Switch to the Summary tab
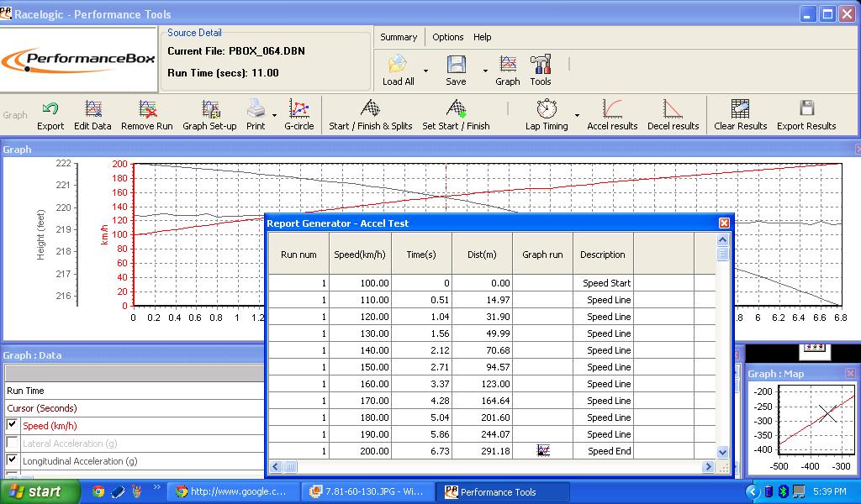This screenshot has width=861, height=504. tap(398, 37)
